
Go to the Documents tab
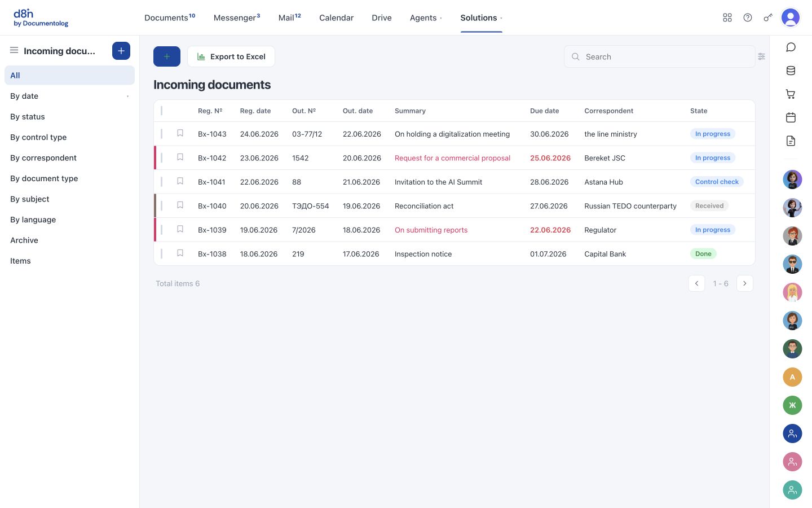click(x=170, y=17)
